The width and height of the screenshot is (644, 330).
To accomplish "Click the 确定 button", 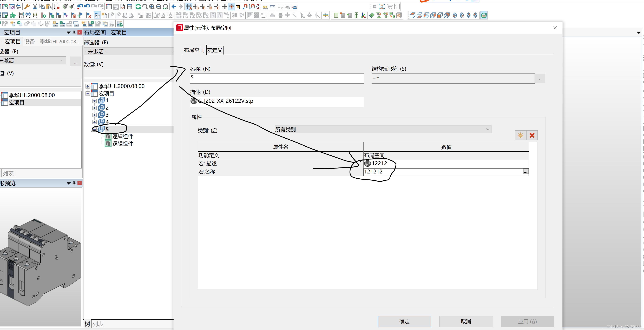I will coord(404,321).
